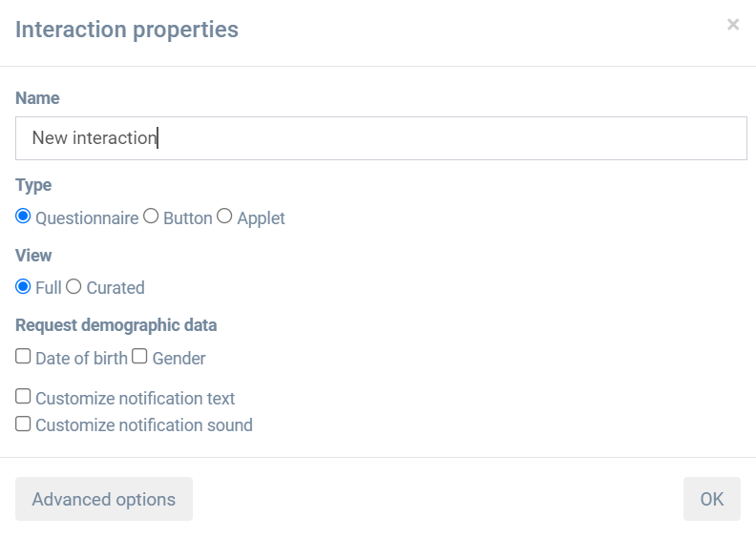Select the Applet type option
The width and height of the screenshot is (756, 538).
(224, 217)
